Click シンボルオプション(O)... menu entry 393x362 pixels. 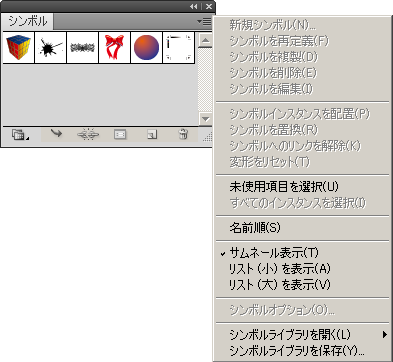[302, 310]
